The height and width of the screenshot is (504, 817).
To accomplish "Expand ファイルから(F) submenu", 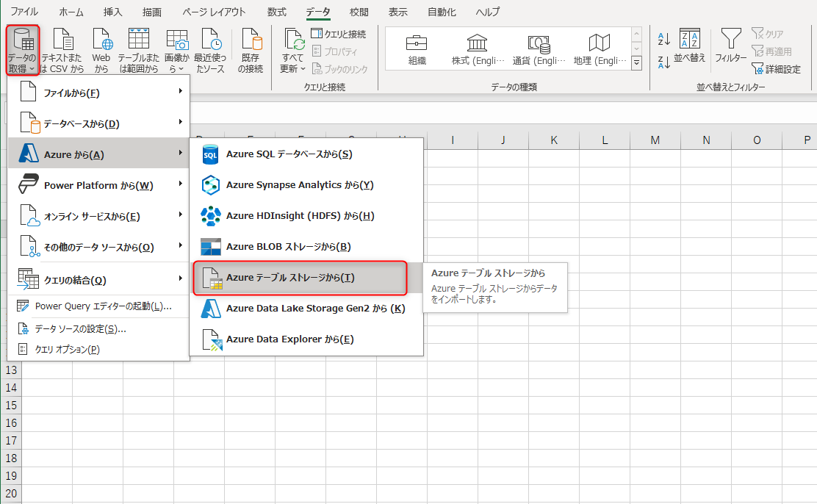I will tap(98, 93).
